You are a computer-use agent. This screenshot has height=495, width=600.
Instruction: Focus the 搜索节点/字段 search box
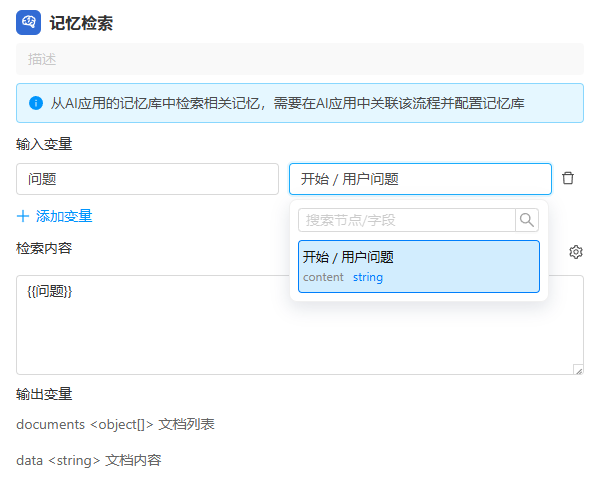coord(407,220)
